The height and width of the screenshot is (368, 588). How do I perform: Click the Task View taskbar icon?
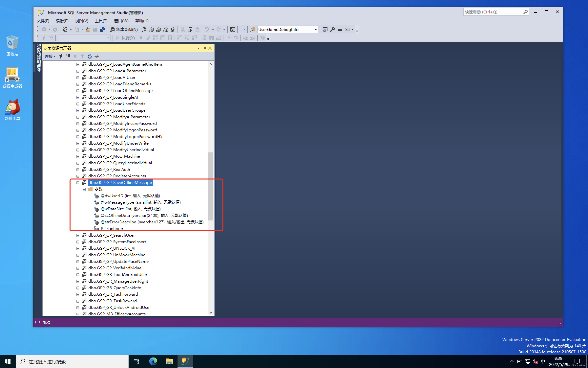136,361
